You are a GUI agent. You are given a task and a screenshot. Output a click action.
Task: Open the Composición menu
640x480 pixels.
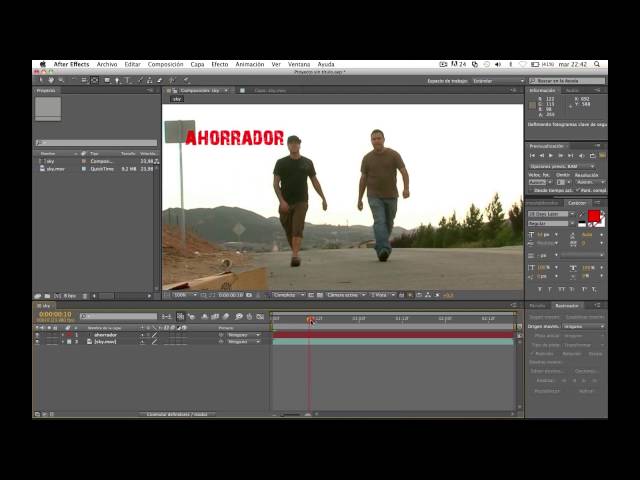click(165, 64)
